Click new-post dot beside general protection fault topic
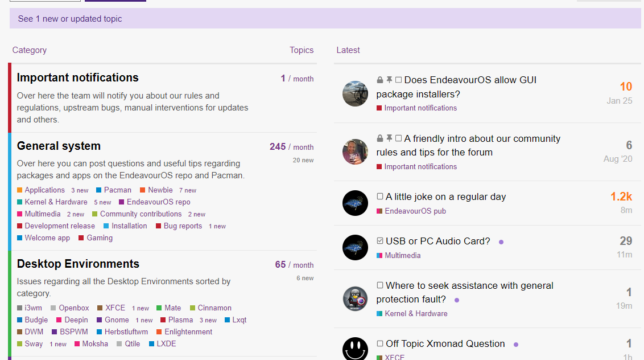The image size is (644, 360). pos(457,300)
